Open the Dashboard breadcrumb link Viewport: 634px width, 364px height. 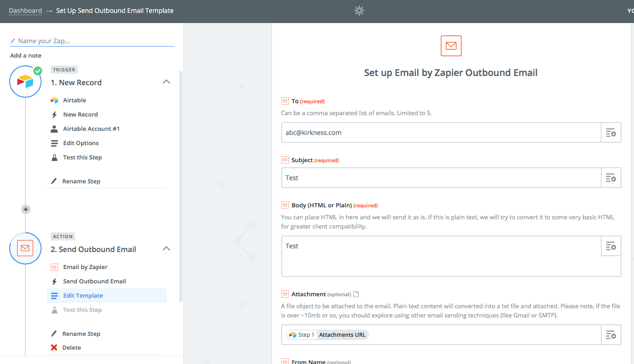[x=25, y=11]
